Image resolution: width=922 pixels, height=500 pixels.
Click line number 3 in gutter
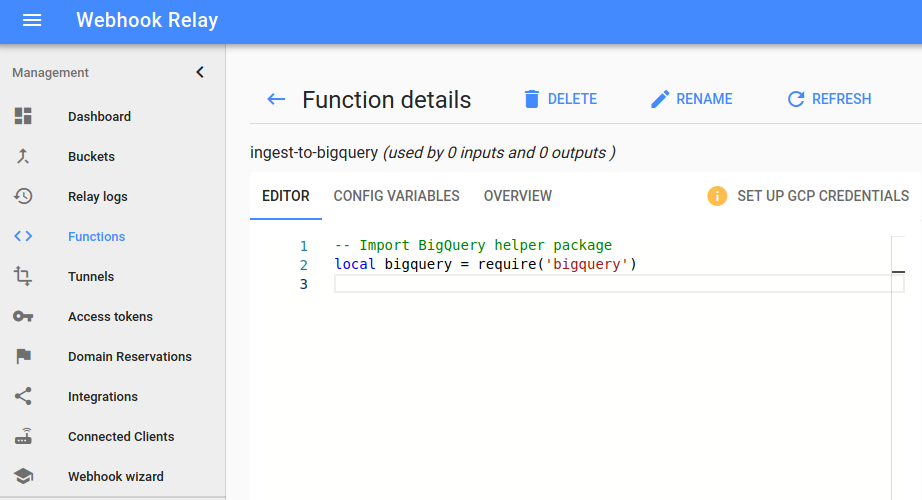pyautogui.click(x=303, y=284)
